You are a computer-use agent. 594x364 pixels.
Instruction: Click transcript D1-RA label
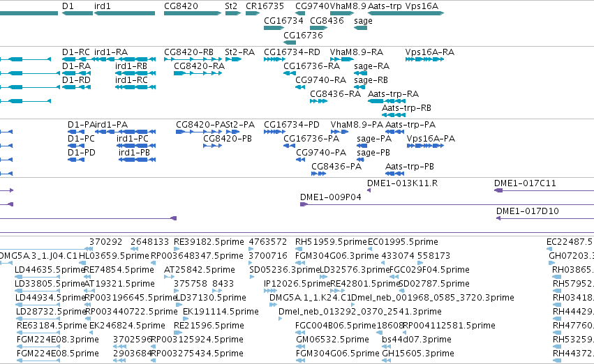[x=76, y=66]
